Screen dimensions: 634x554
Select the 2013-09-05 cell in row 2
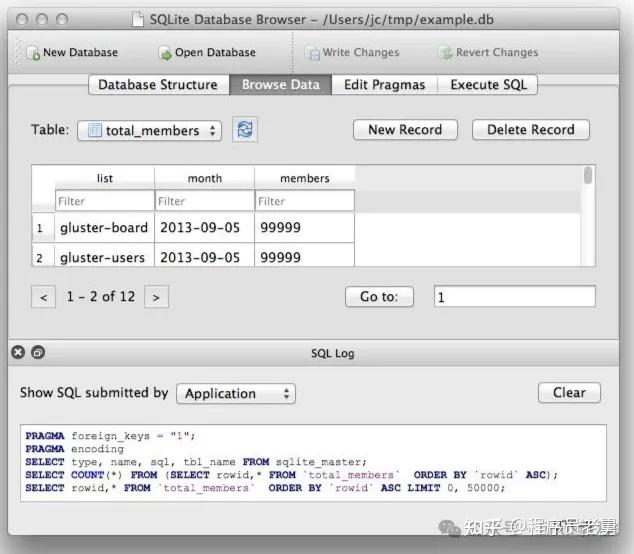tap(205, 256)
